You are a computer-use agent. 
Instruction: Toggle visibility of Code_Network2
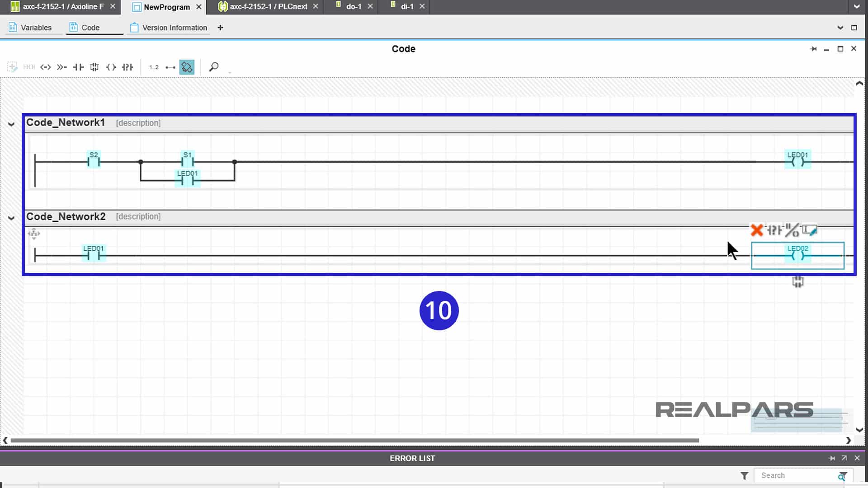(11, 216)
